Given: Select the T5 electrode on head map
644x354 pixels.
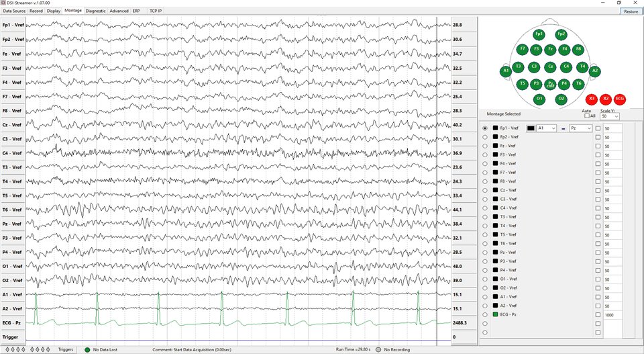Looking at the screenshot, I should [522, 84].
